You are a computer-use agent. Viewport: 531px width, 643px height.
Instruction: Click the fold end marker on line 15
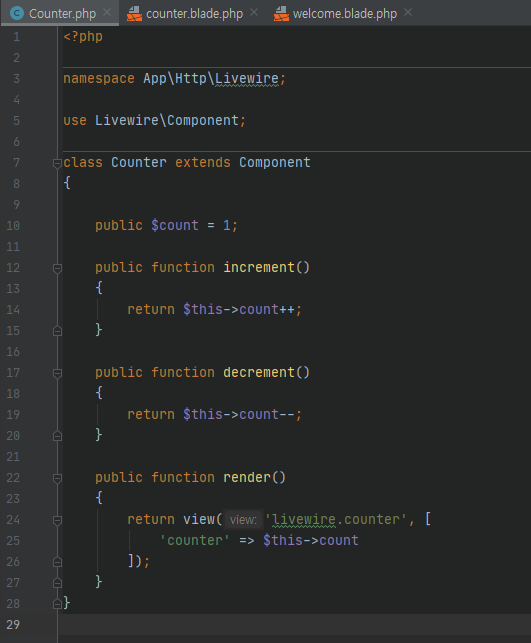point(57,331)
